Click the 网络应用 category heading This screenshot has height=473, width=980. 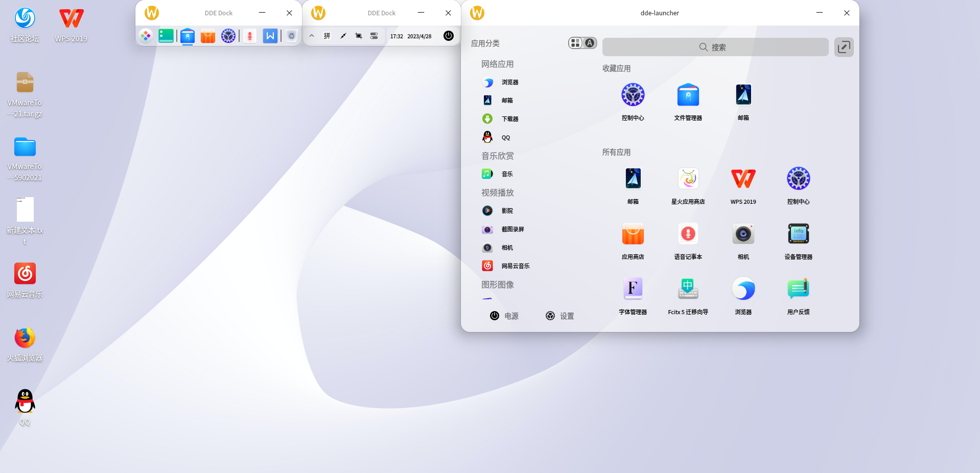(498, 64)
